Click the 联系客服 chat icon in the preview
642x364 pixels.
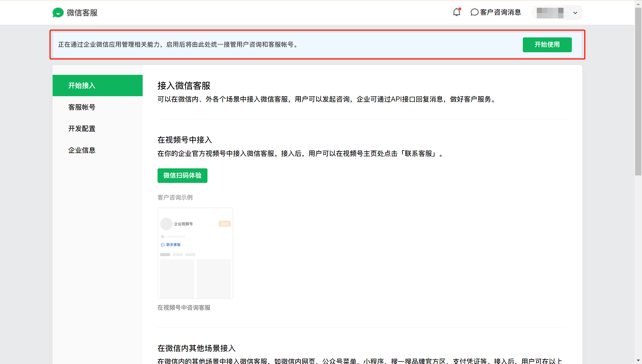point(163,245)
